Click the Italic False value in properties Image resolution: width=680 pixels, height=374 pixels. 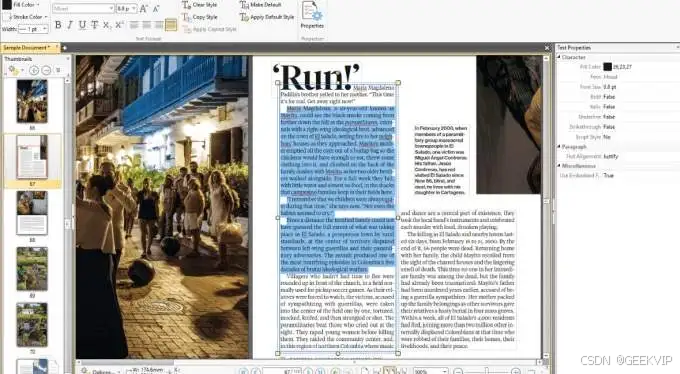coord(609,107)
